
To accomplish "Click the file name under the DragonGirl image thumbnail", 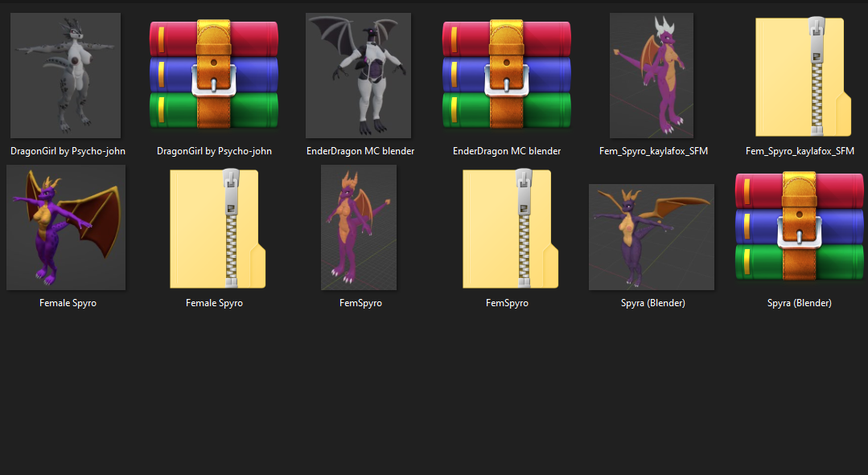I will tap(68, 151).
